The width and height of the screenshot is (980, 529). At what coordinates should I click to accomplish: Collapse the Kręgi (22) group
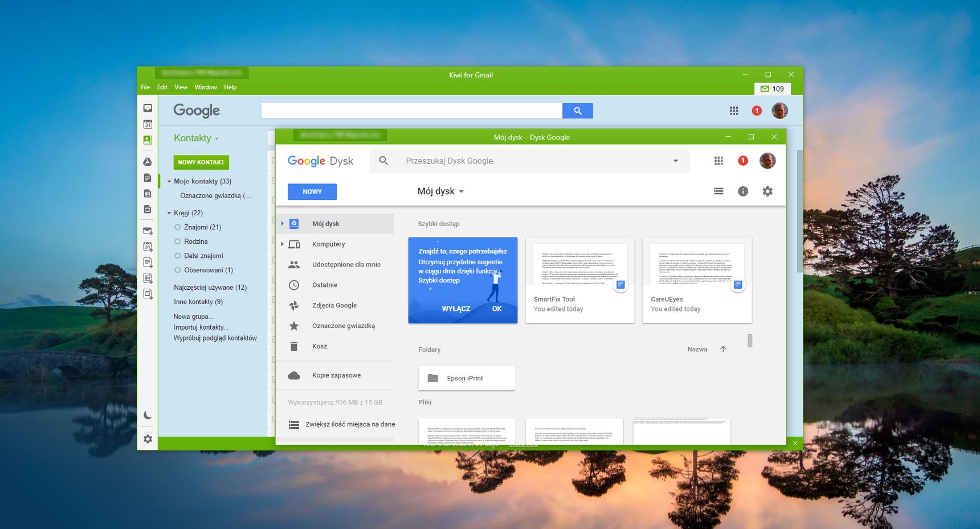(x=169, y=213)
